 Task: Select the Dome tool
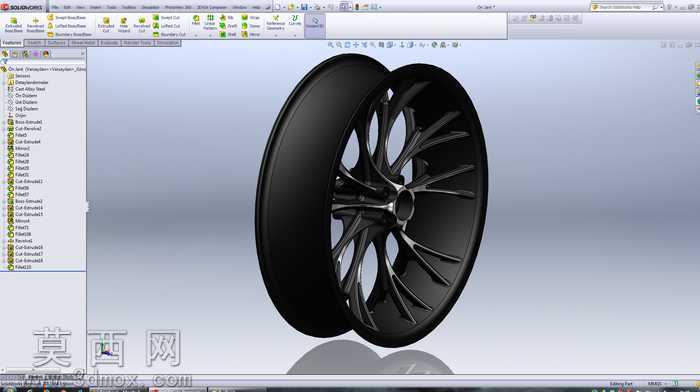(x=250, y=26)
